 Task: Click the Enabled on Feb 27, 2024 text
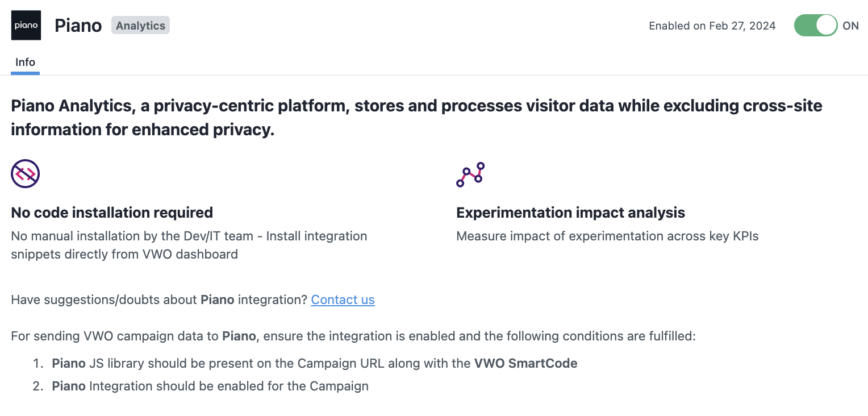click(x=712, y=26)
